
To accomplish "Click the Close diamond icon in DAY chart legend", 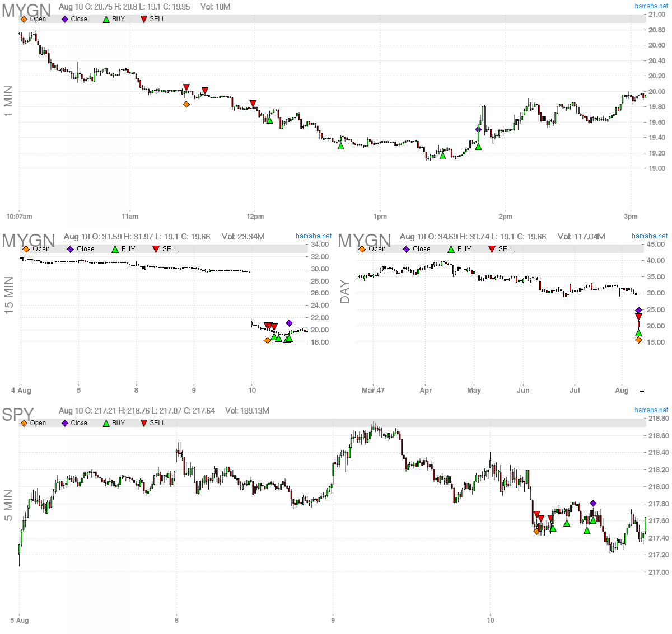I will (407, 249).
